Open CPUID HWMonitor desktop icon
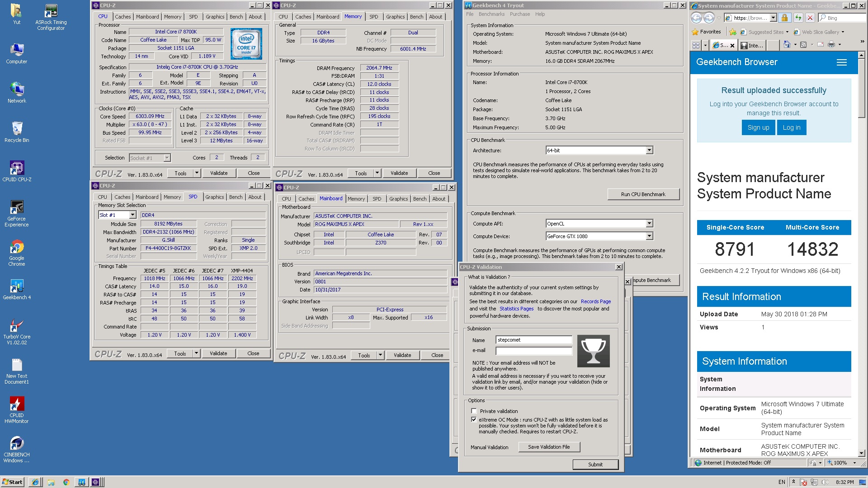 [17, 410]
